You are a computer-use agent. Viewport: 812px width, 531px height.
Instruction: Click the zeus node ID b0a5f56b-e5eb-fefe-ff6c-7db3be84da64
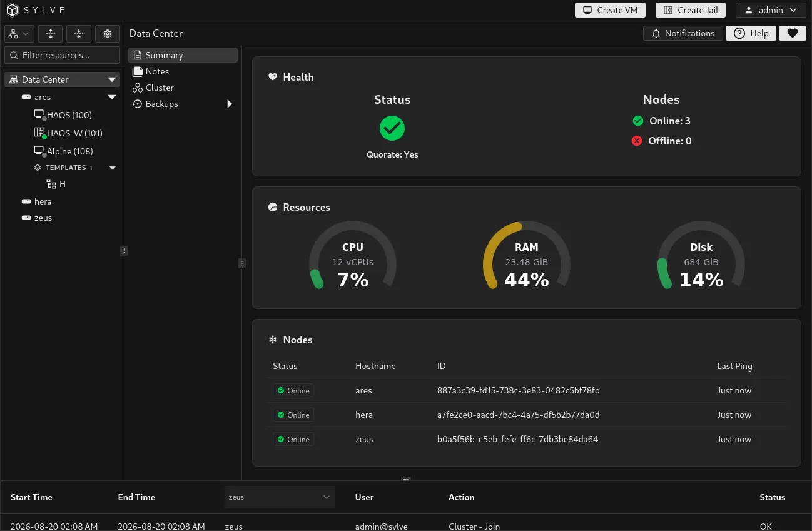pyautogui.click(x=517, y=439)
